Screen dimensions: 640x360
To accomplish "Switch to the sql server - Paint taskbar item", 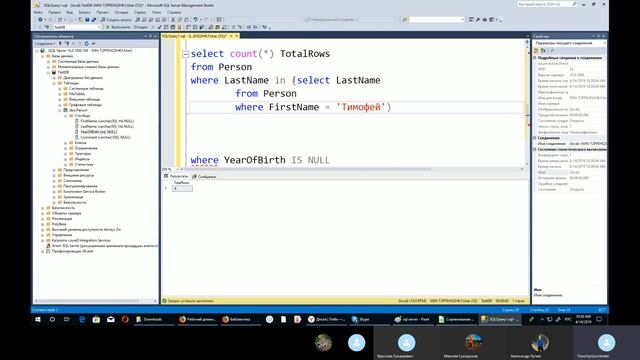I will click(412, 319).
